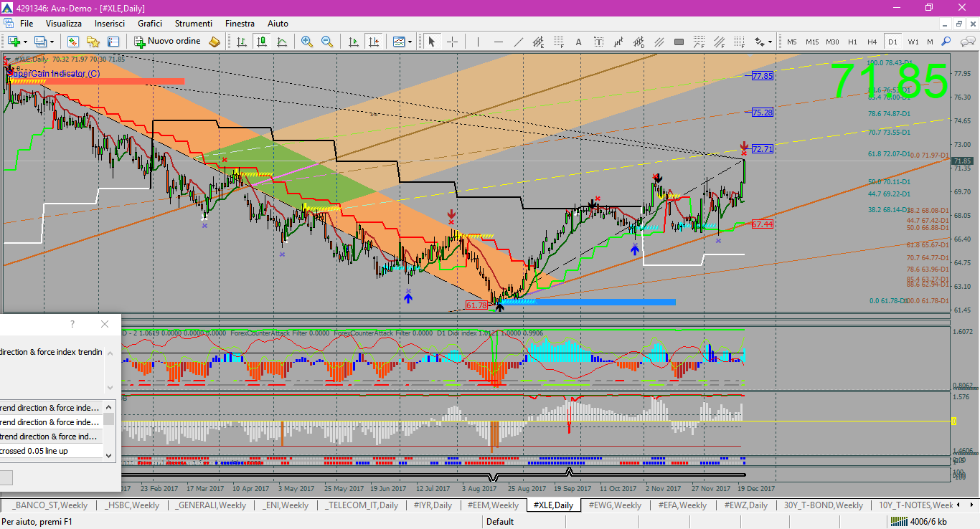This screenshot has height=529, width=980.
Task: Switch to the #IYR,Daily chart tab
Action: (x=433, y=505)
